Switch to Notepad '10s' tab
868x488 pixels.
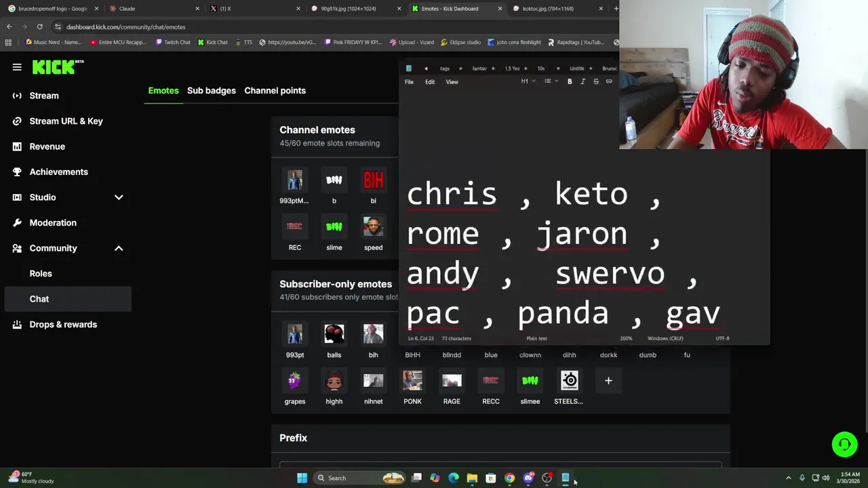(x=541, y=68)
